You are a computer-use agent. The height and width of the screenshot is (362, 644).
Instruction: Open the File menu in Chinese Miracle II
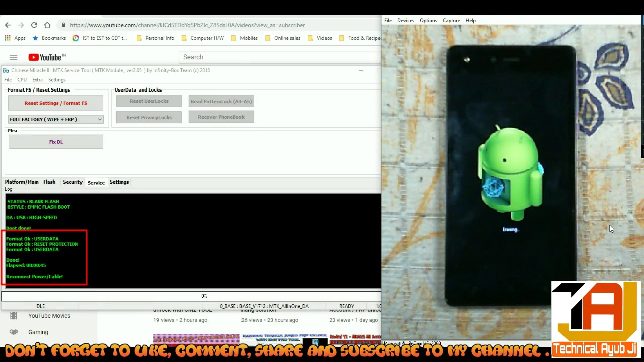pyautogui.click(x=8, y=80)
